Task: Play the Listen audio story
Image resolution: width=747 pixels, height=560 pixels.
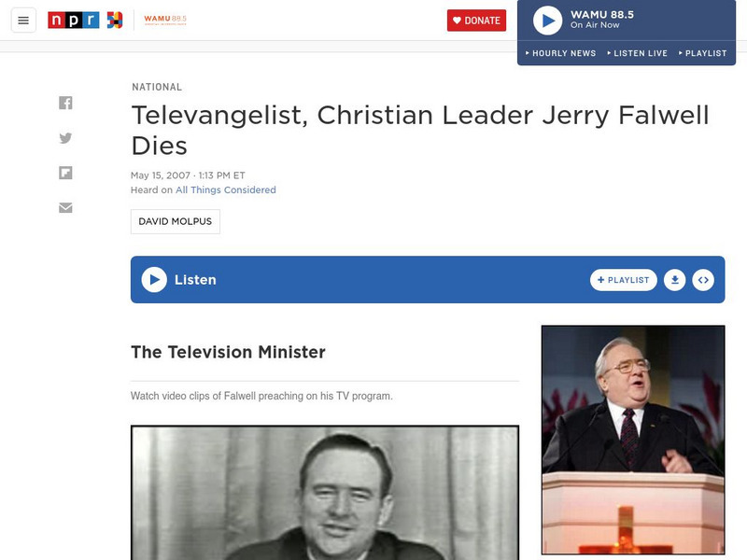Action: click(x=154, y=279)
